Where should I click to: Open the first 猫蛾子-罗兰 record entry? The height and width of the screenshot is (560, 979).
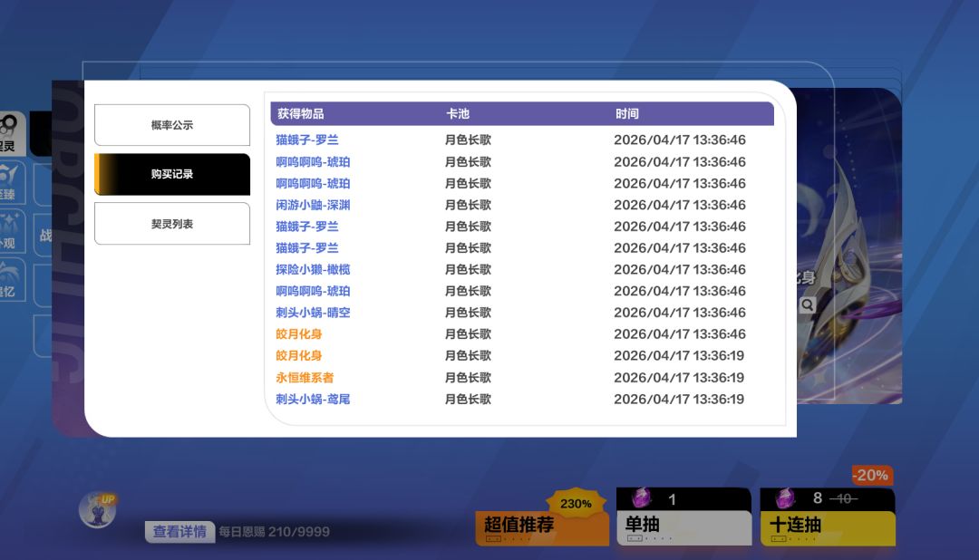pyautogui.click(x=306, y=140)
